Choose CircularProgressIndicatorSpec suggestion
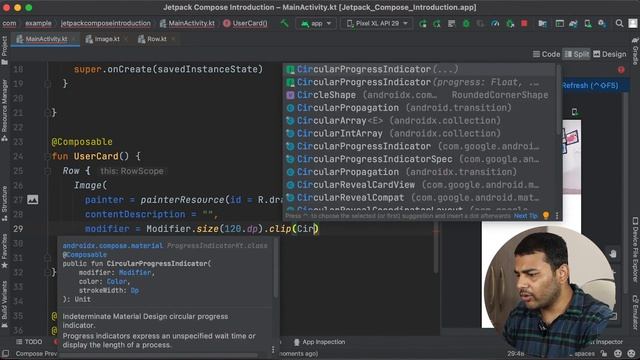This screenshot has width=640, height=360. [x=420, y=159]
